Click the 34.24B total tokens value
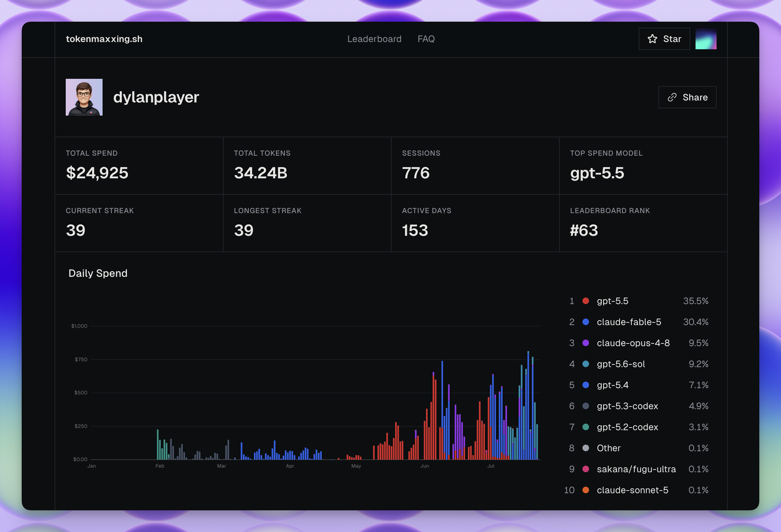This screenshot has height=532, width=781. 260,173
